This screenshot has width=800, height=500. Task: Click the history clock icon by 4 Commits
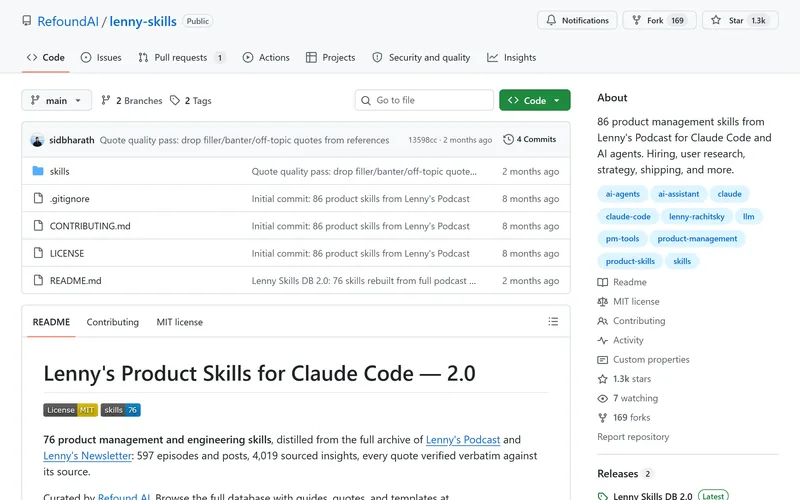coord(508,139)
